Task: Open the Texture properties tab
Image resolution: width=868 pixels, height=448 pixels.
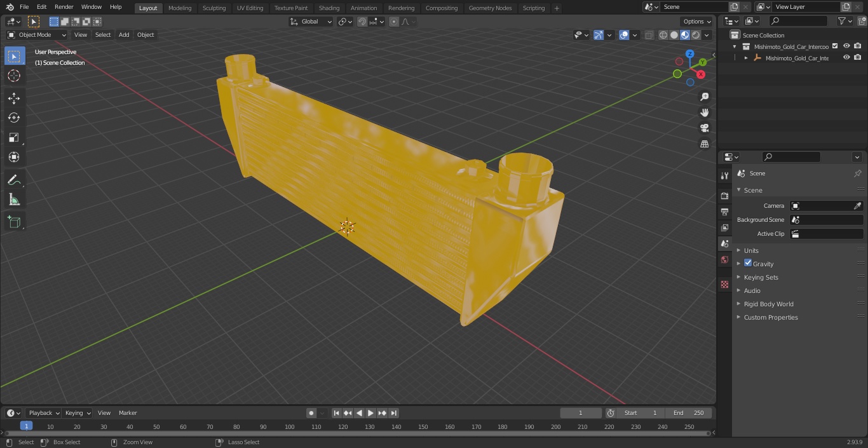Action: coord(724,285)
